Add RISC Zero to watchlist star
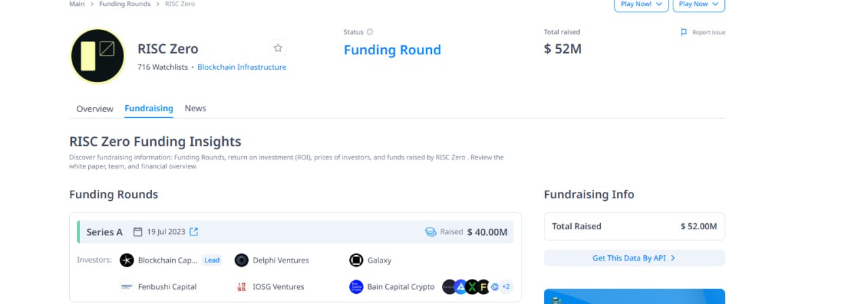868x304 pixels. tap(277, 48)
